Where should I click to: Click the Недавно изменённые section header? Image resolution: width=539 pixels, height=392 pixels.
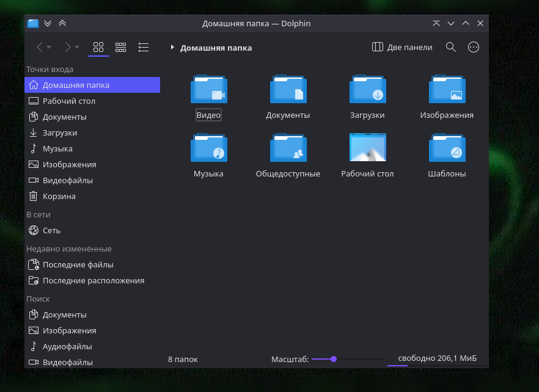69,249
